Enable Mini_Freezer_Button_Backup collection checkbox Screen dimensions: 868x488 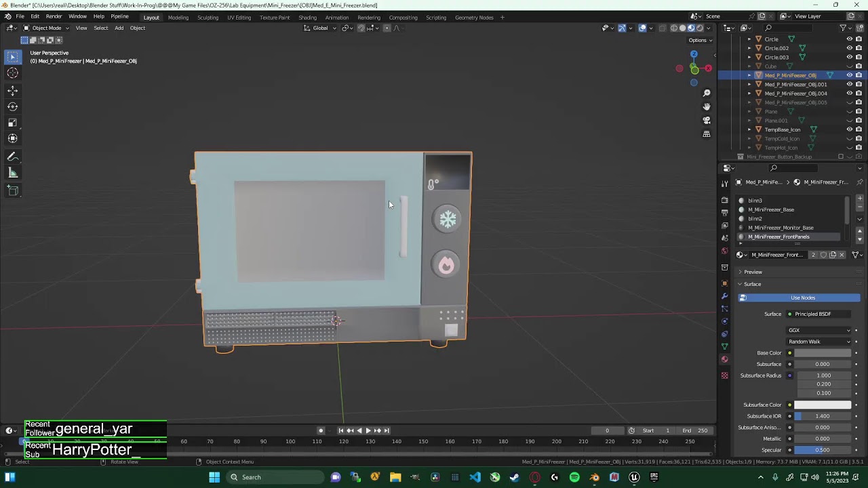[841, 157]
